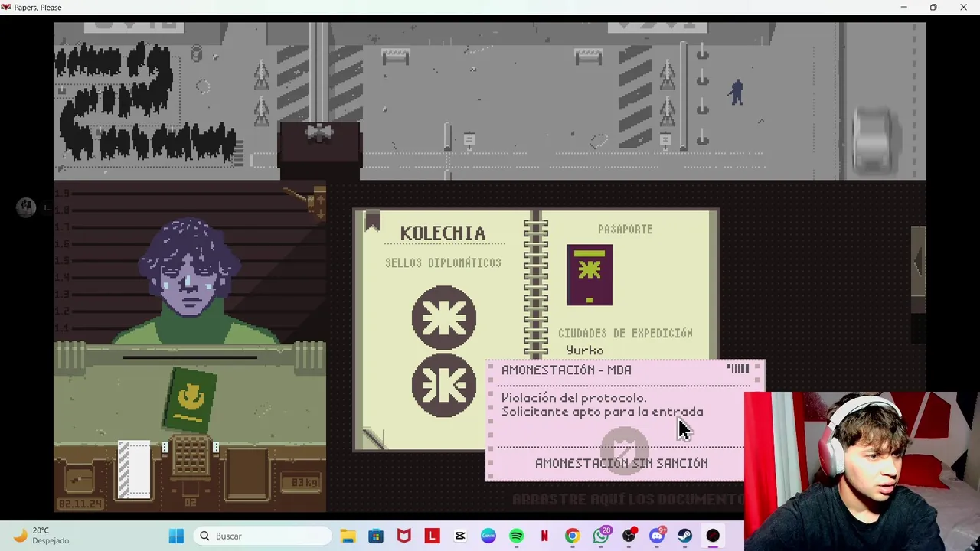The width and height of the screenshot is (980, 551).
Task: Click the ARRASTRE AQUÍ LOS DOCUMENTOS hint
Action: tap(628, 500)
